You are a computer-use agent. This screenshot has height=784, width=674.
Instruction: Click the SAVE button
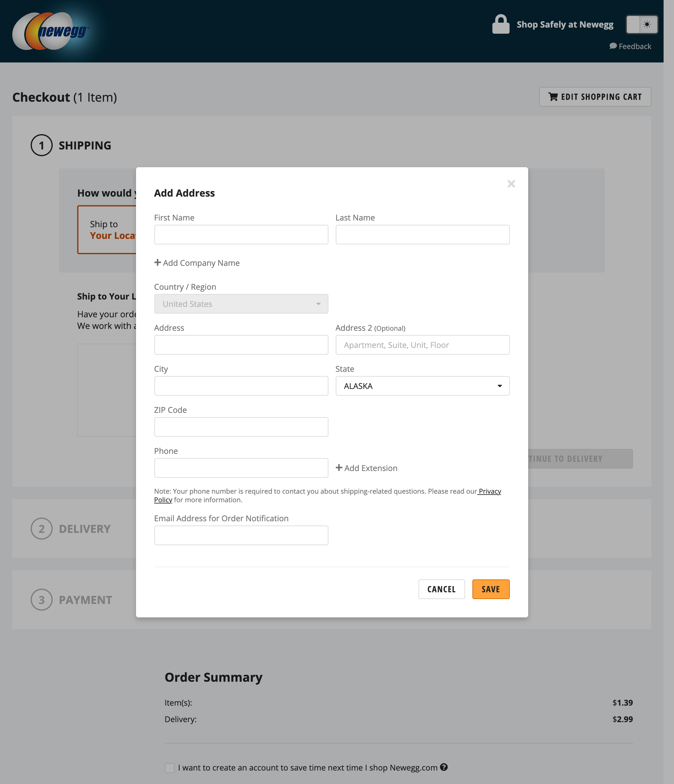490,589
